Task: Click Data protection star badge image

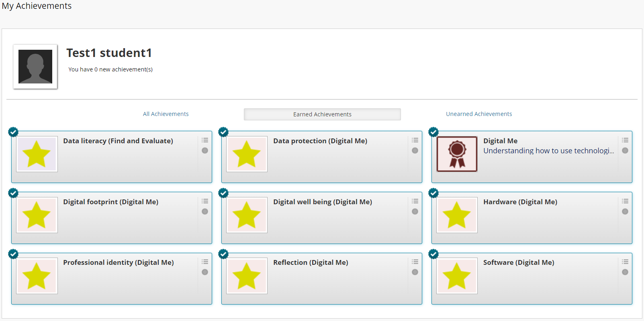Action: coord(247,154)
